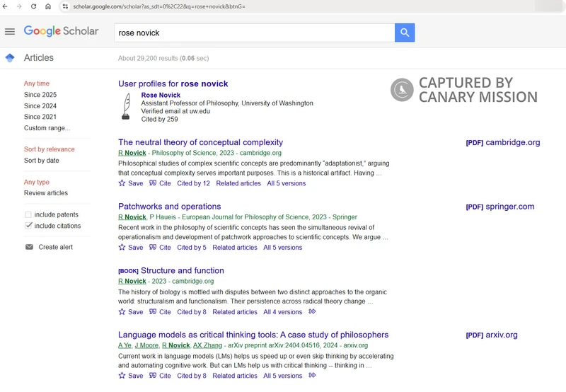Click 'All 5 versions' under 'Patchworks and operations'

(x=282, y=247)
